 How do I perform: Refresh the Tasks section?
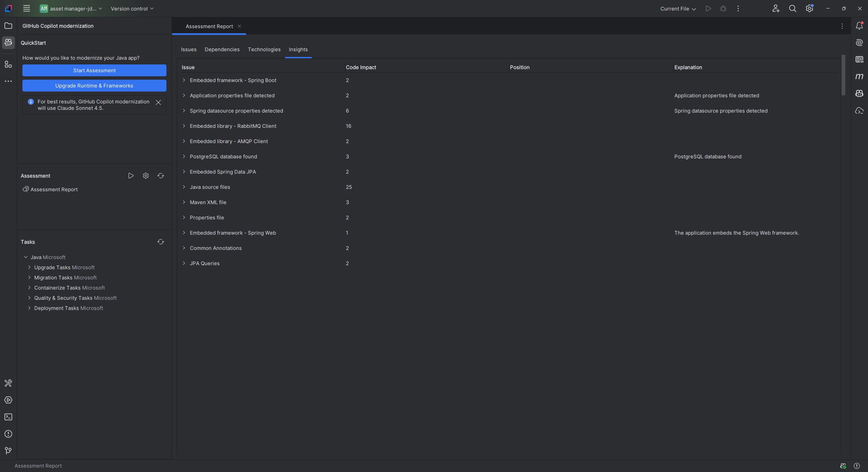pyautogui.click(x=161, y=242)
